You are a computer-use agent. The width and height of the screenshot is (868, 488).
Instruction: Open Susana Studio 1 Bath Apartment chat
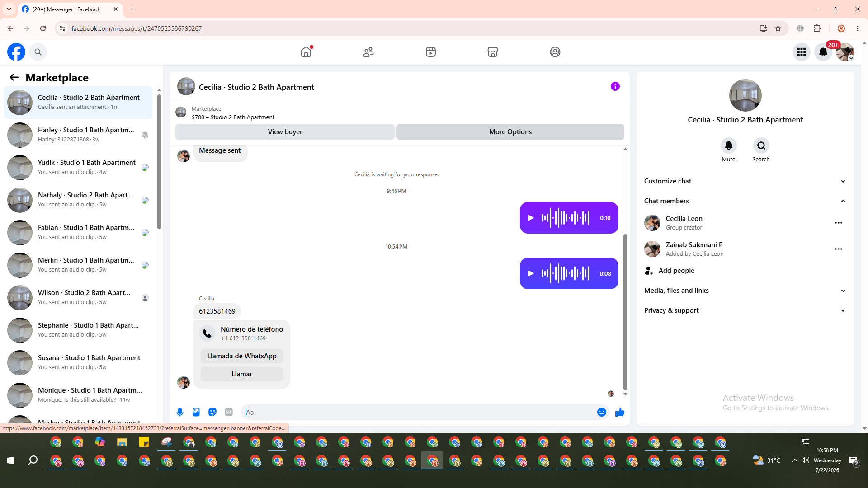pyautogui.click(x=78, y=363)
